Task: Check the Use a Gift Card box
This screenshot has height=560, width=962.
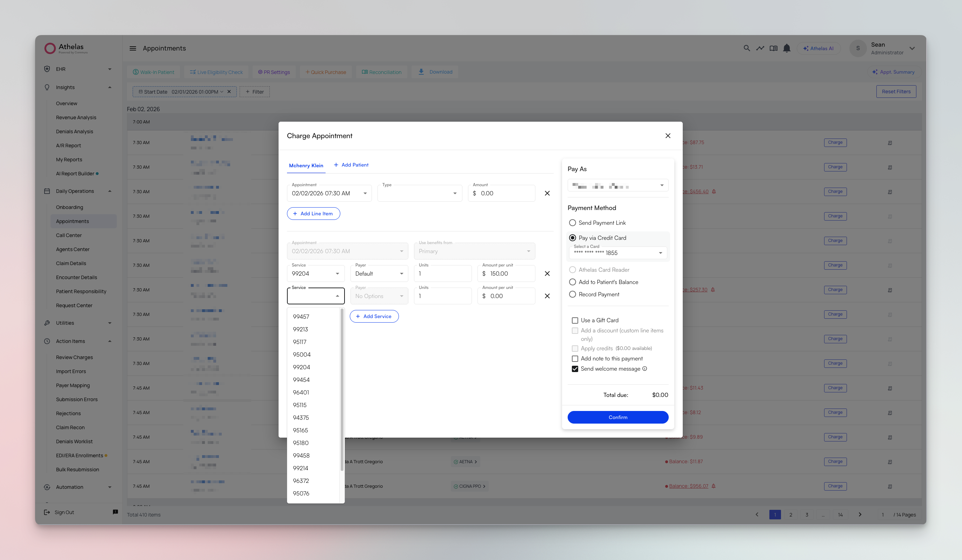Action: tap(575, 321)
